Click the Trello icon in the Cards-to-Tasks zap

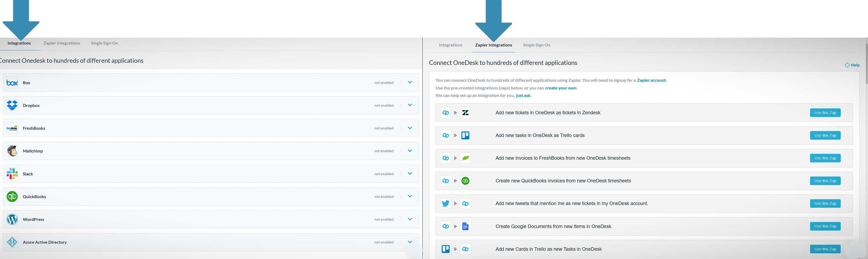(x=445, y=249)
